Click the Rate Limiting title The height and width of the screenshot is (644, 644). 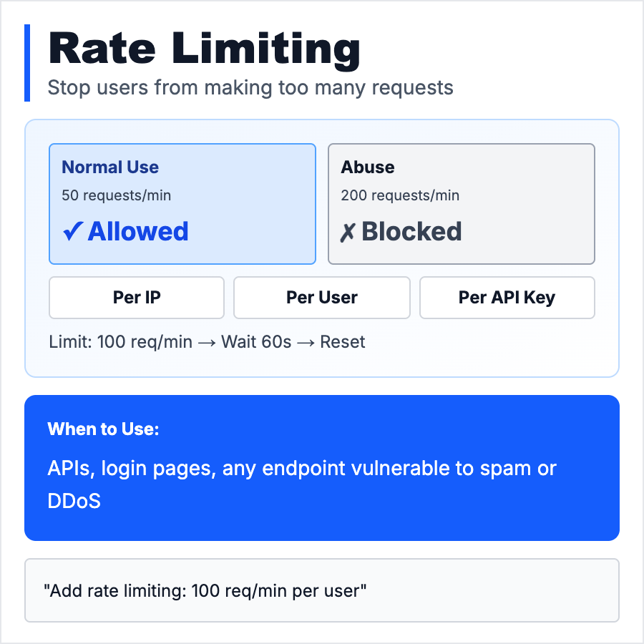(204, 50)
